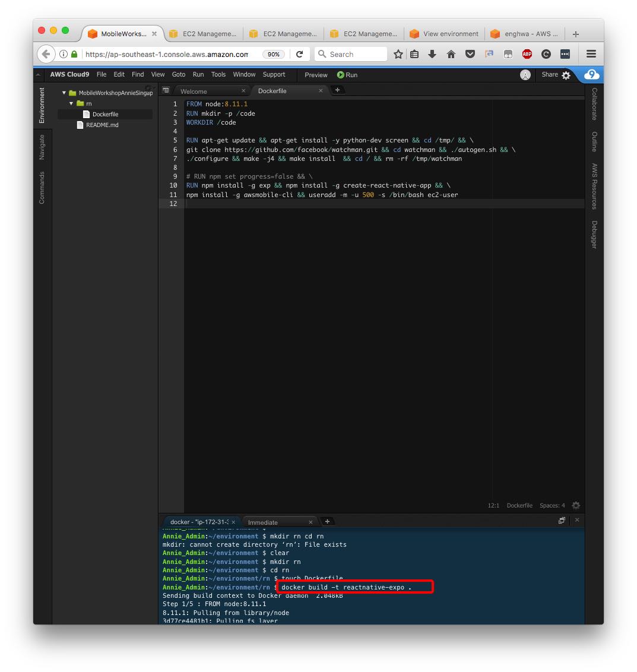Viewport: 637px width, 672px height.
Task: Select Dockerfile in the file tree
Action: (x=106, y=115)
